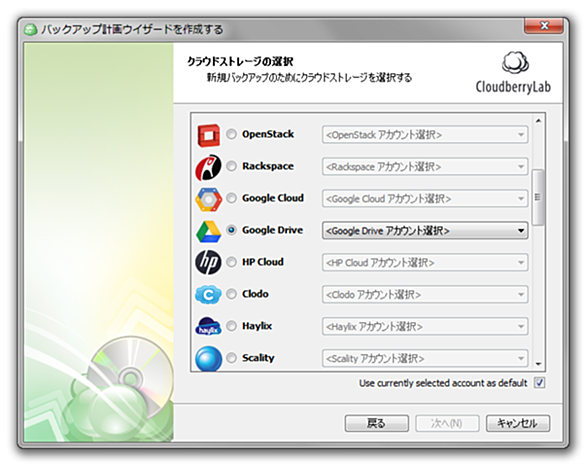Choose the HP Cloud radio option
Viewport: 586px width, 465px height.
(231, 262)
